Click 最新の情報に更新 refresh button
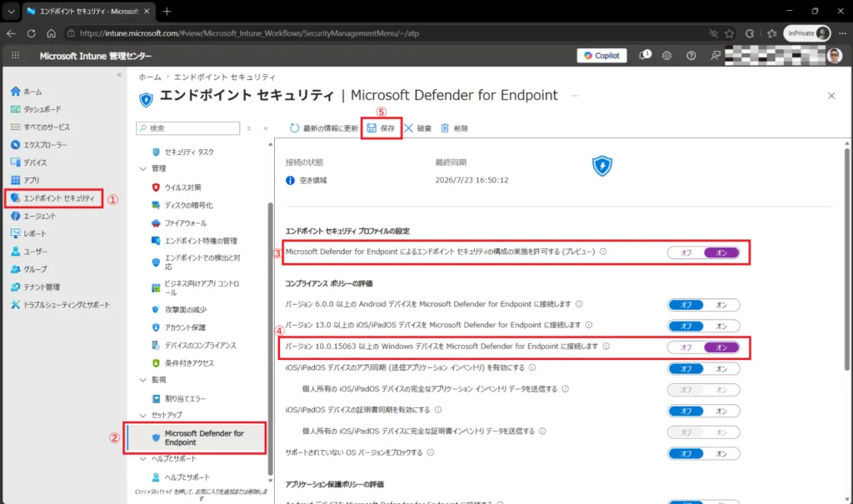Viewport: 853px width, 504px height. point(324,128)
